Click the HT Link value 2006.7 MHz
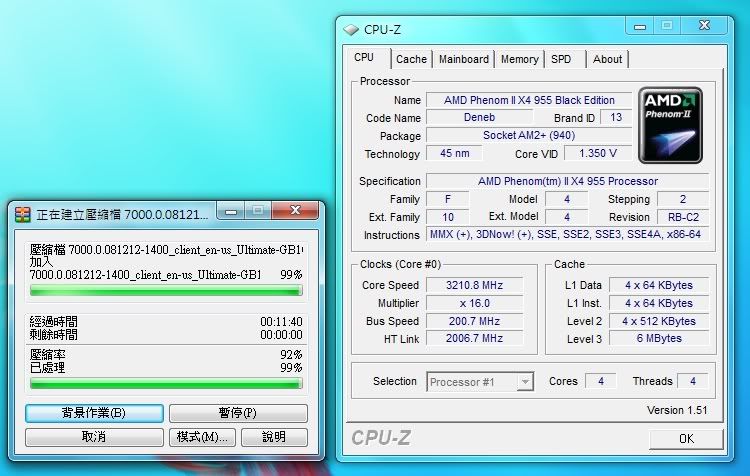 point(474,338)
